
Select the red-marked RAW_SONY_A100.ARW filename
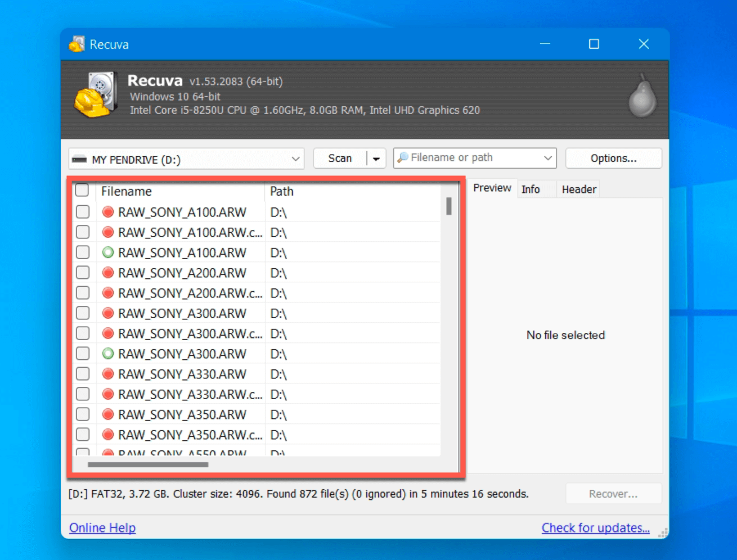tap(182, 212)
